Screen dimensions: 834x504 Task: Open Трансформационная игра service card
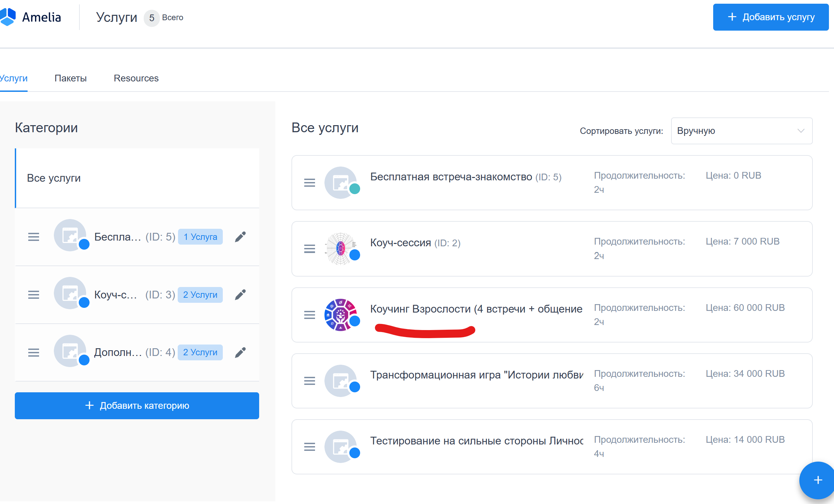tap(476, 375)
